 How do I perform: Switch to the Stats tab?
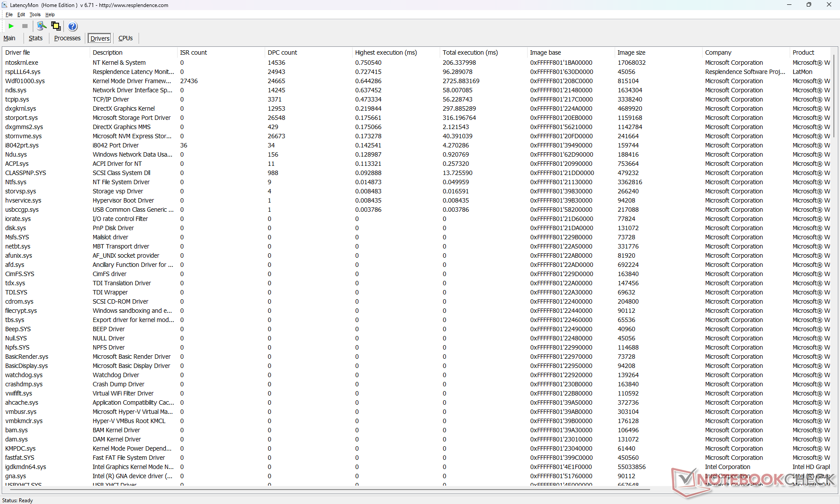coord(35,38)
